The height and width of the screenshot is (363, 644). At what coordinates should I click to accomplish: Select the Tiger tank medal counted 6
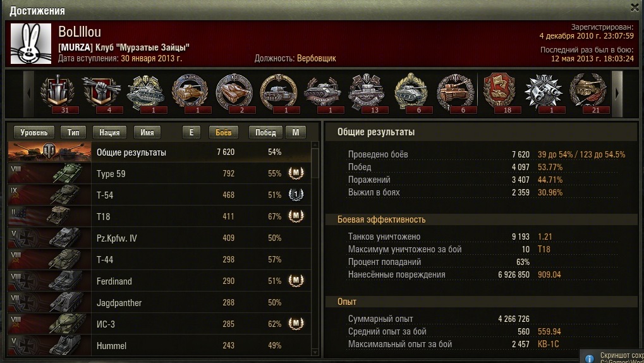(455, 94)
